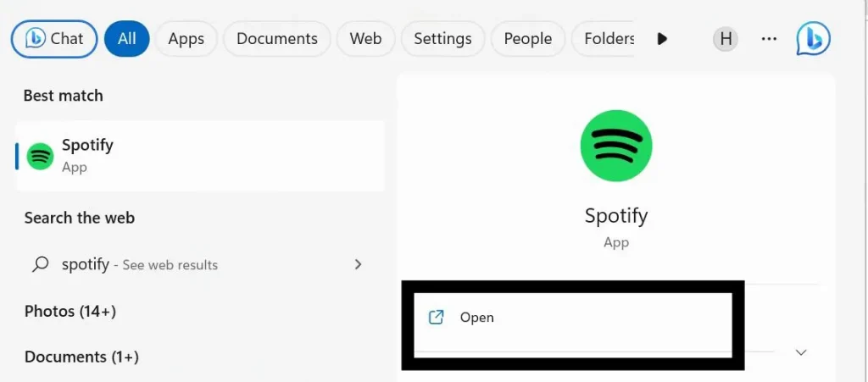Image resolution: width=868 pixels, height=382 pixels.
Task: Show more filter tabs with arrow
Action: [662, 39]
